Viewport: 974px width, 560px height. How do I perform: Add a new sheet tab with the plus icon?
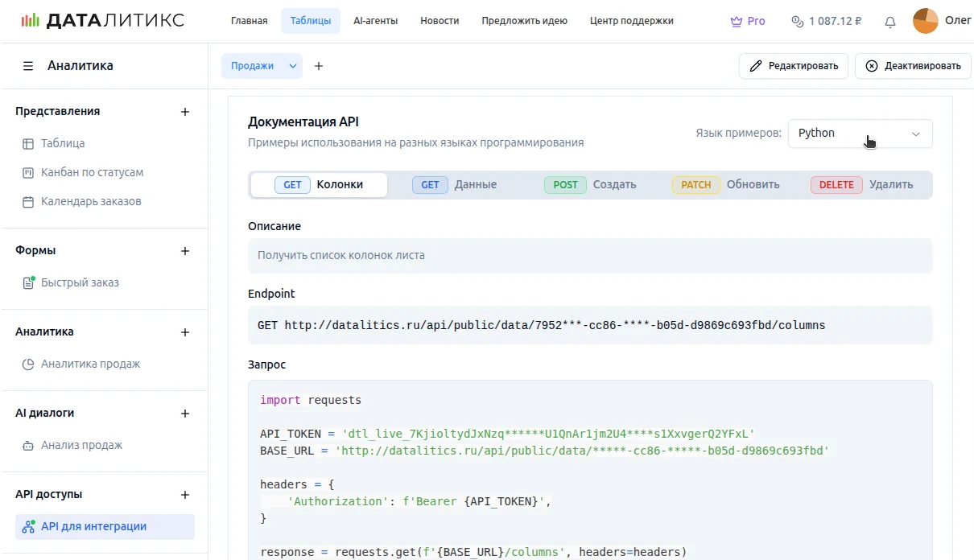click(x=319, y=66)
